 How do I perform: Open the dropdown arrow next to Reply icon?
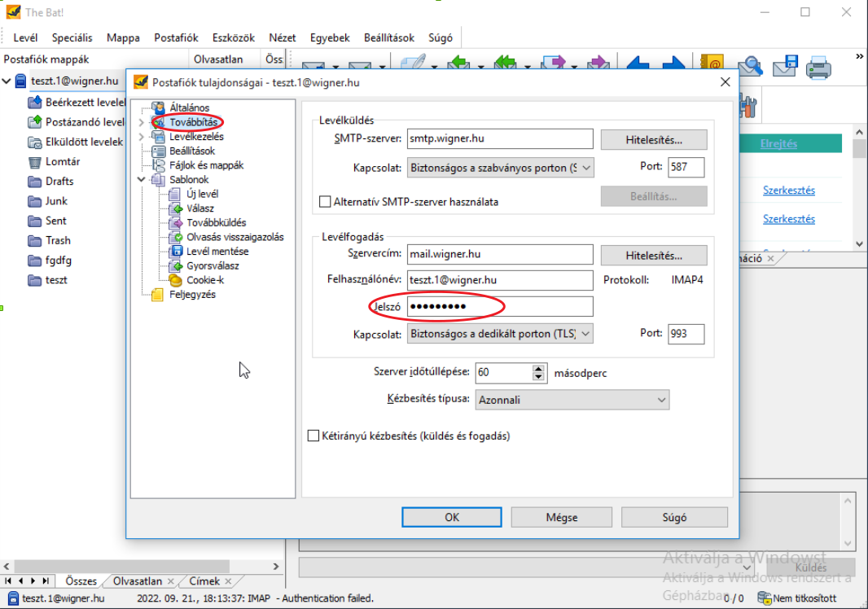[x=480, y=67]
